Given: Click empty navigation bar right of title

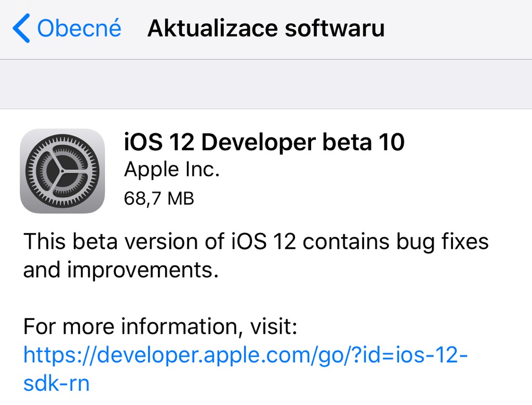Looking at the screenshot, I should (x=458, y=29).
